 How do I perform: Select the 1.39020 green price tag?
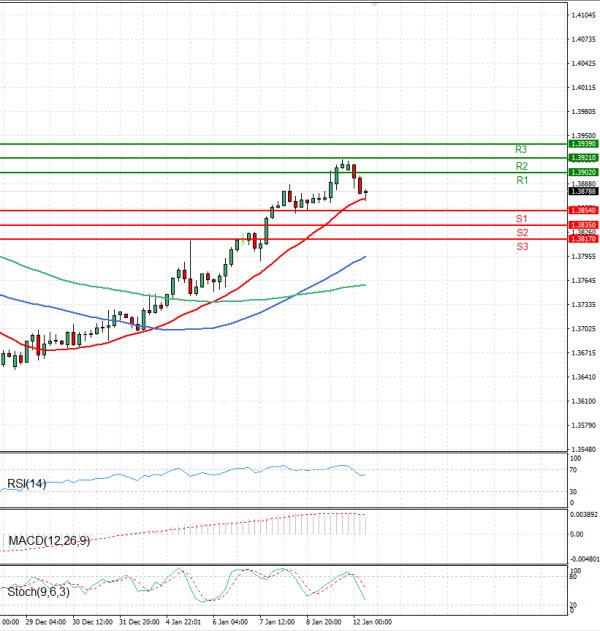[x=583, y=172]
